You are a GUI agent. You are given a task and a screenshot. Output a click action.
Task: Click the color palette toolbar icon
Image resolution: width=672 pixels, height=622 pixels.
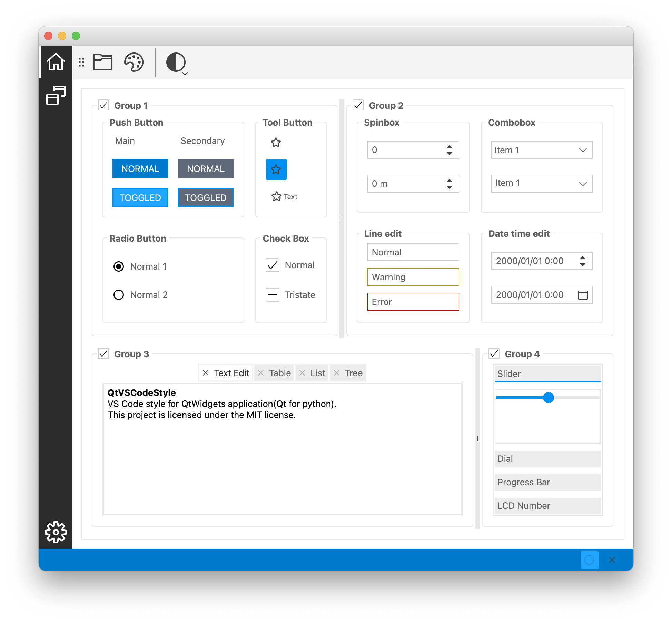[134, 62]
